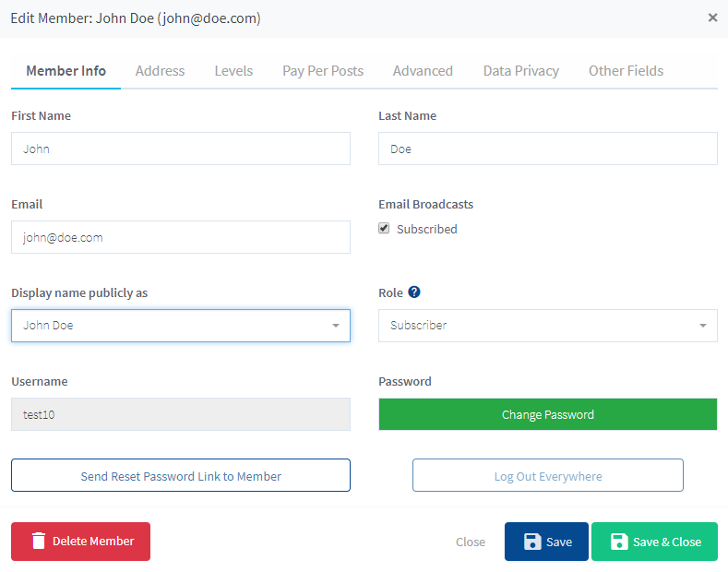Expand the Role dropdown arrow
The width and height of the screenshot is (728, 572).
[702, 326]
